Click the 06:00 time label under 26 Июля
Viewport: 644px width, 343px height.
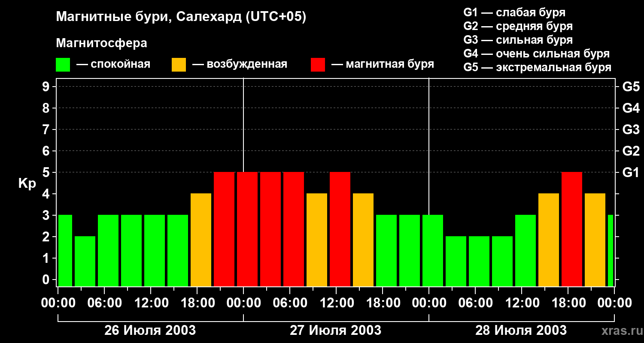105,303
